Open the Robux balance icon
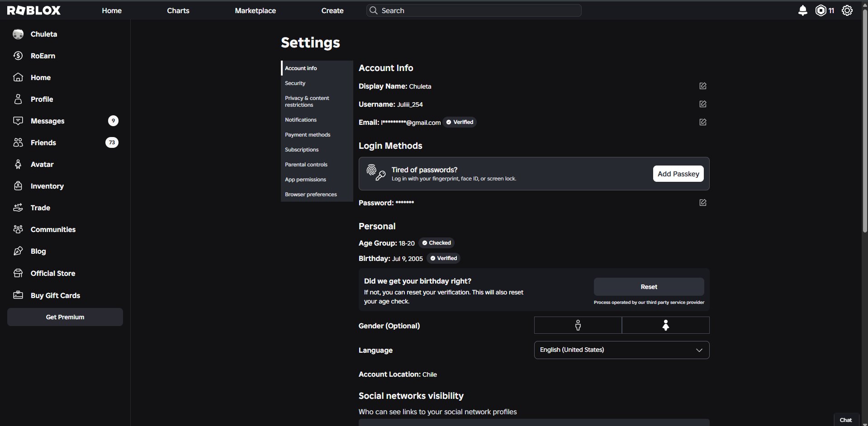Screen dimensions: 868x426 [x=821, y=10]
